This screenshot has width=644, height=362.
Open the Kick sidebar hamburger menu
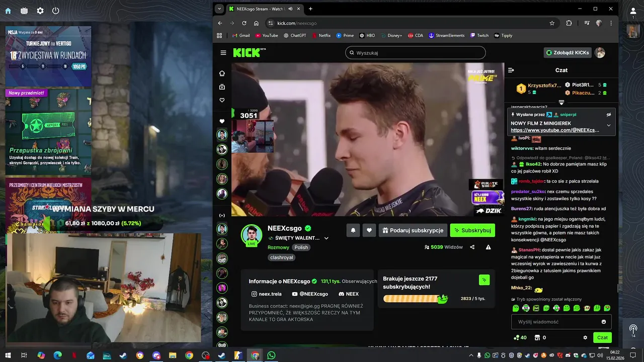(223, 53)
